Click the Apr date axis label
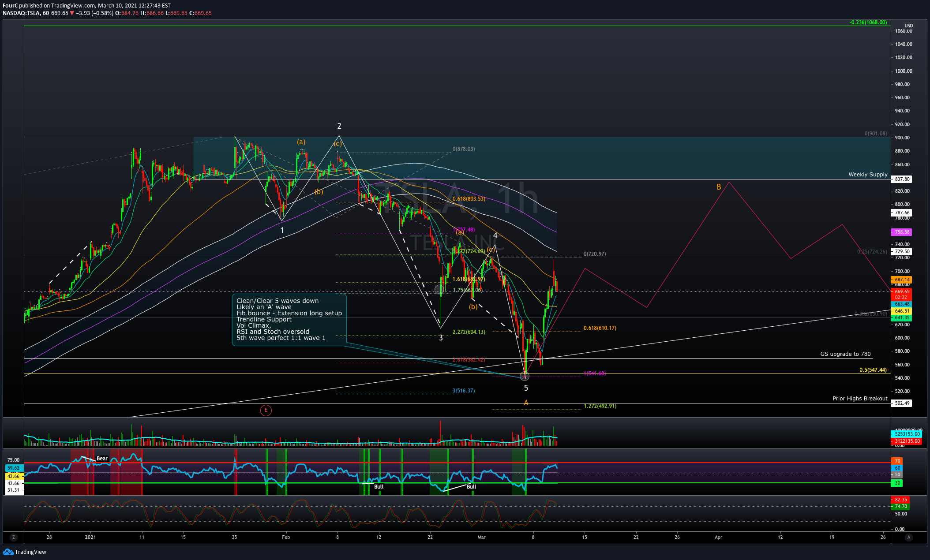 [718, 537]
